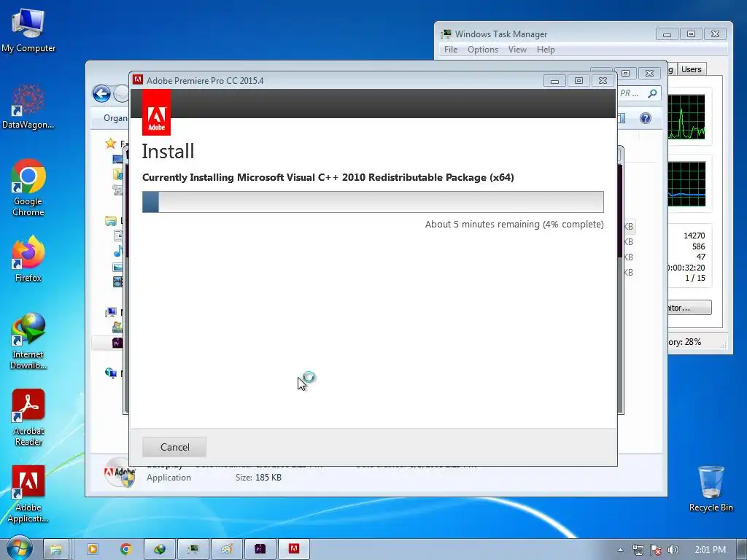Click the Explorer search magnifier icon
The image size is (747, 560).
pyautogui.click(x=652, y=93)
